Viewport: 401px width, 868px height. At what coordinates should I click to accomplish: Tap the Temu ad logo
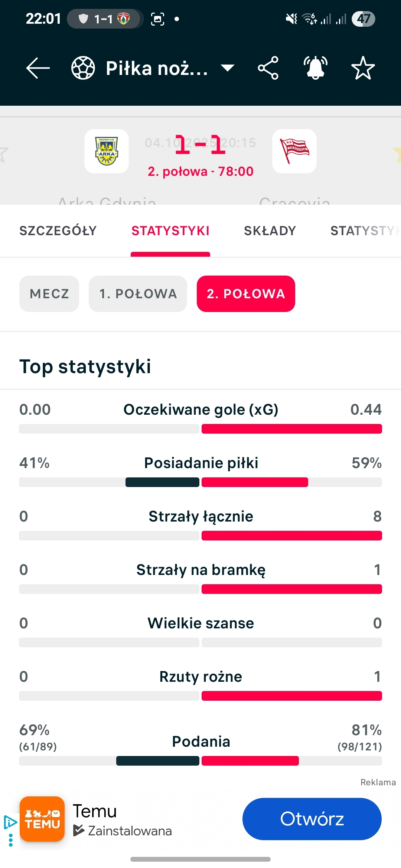coord(42,819)
